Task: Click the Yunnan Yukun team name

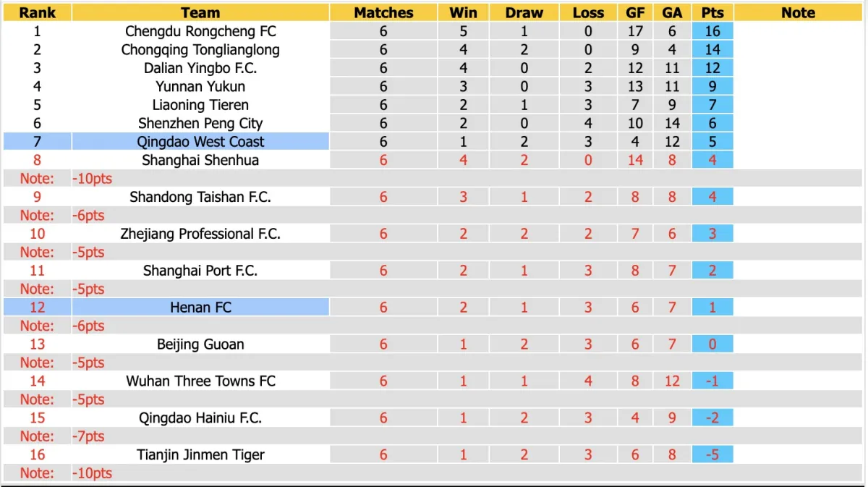Action: (200, 87)
